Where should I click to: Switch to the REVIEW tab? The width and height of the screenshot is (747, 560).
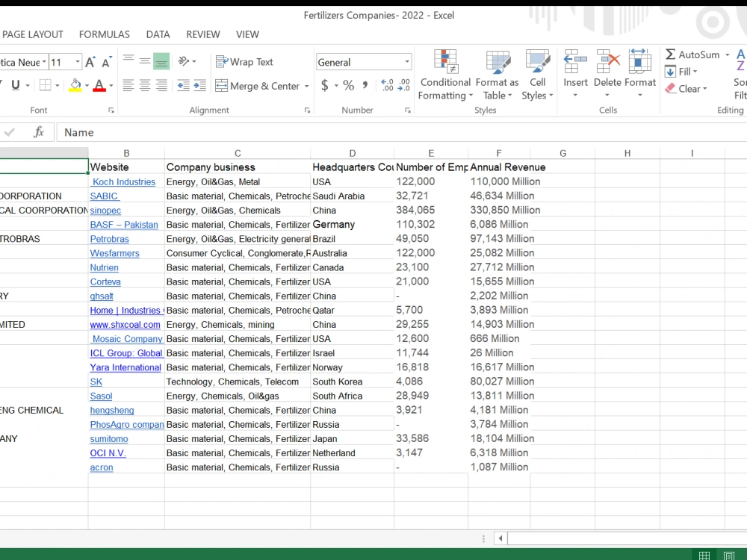(203, 34)
